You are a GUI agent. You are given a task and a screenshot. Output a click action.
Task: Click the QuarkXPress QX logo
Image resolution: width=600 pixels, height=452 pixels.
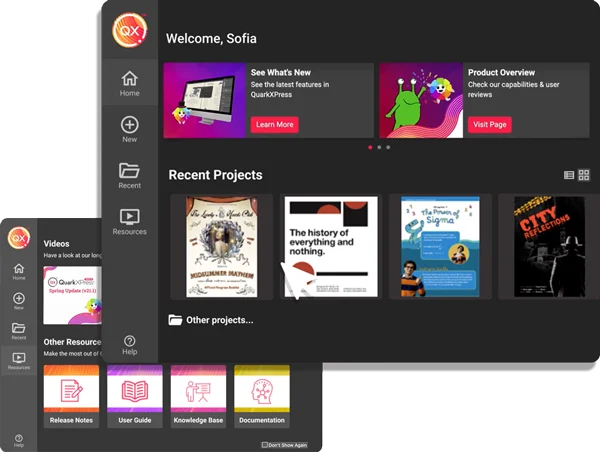tap(129, 29)
